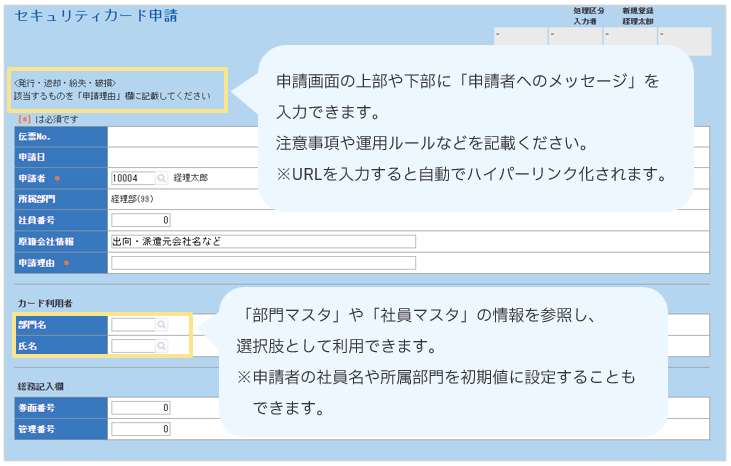Open the 部門名 lookup magnifier icon
Image resolution: width=731 pixels, height=466 pixels.
pyautogui.click(x=162, y=325)
